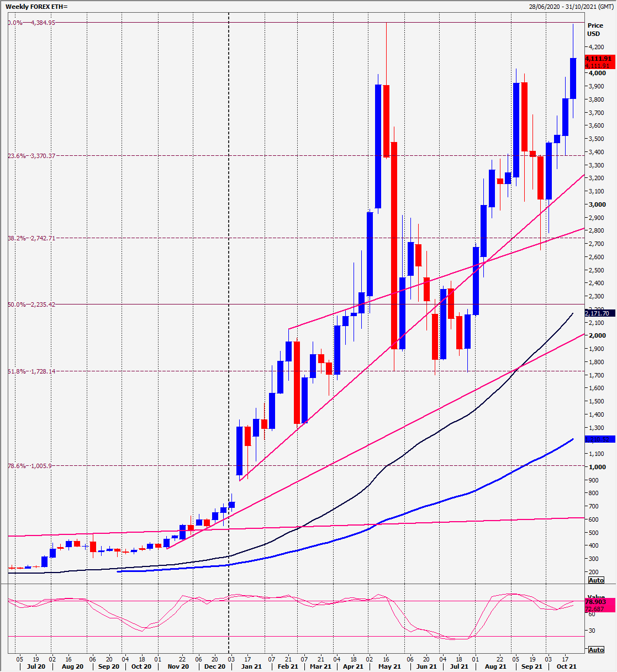Click the 3,900 price axis label
Screen dimensions: 617x672
click(596, 87)
